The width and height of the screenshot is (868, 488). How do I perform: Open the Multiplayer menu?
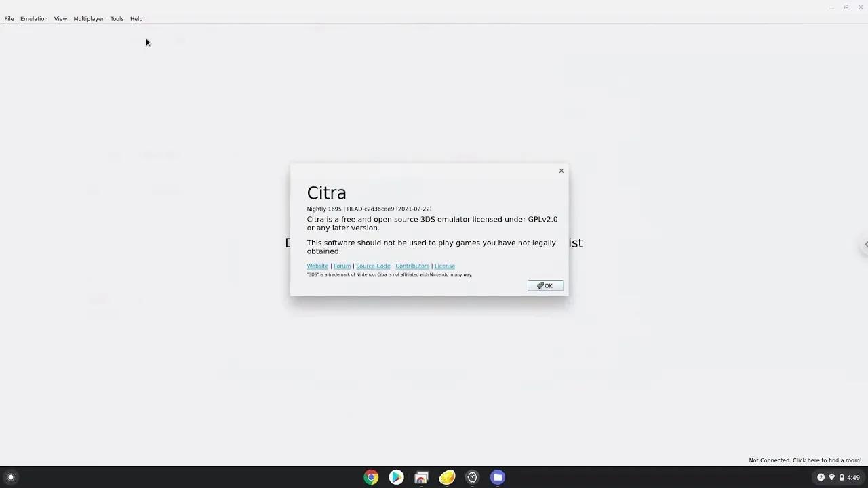pyautogui.click(x=88, y=18)
